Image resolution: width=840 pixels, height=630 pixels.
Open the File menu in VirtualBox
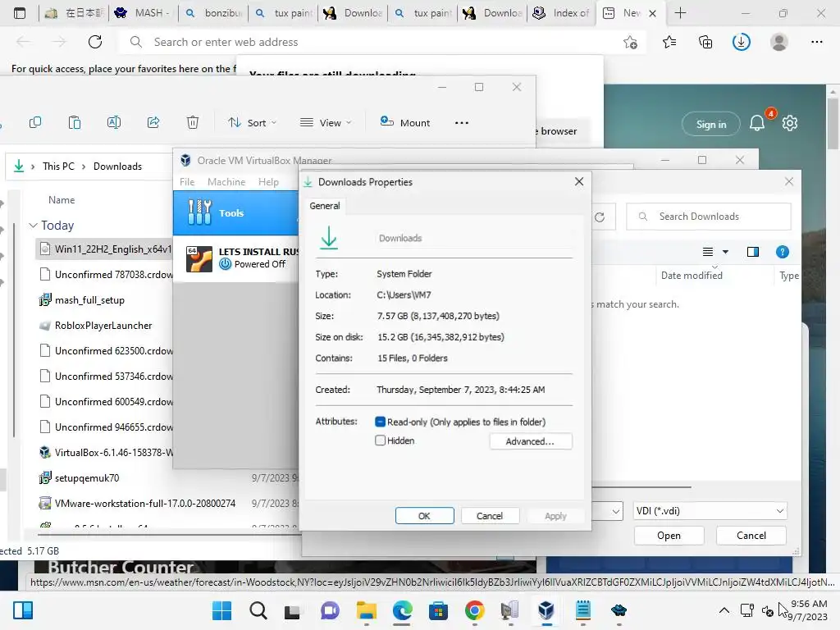pos(187,181)
